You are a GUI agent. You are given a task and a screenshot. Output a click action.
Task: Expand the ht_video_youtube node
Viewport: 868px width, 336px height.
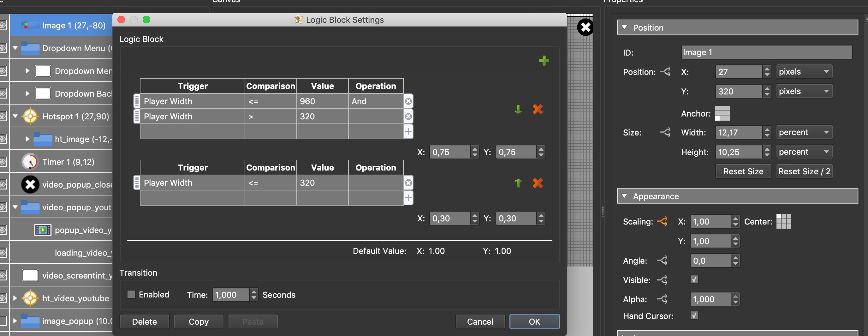tap(15, 298)
